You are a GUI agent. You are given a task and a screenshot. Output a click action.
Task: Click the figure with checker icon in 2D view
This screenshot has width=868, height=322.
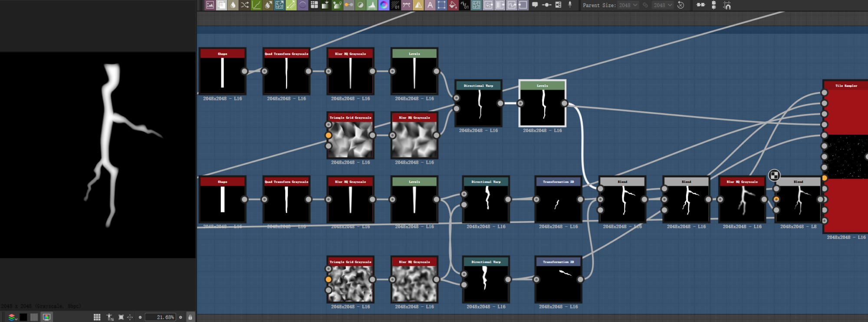coord(110,317)
